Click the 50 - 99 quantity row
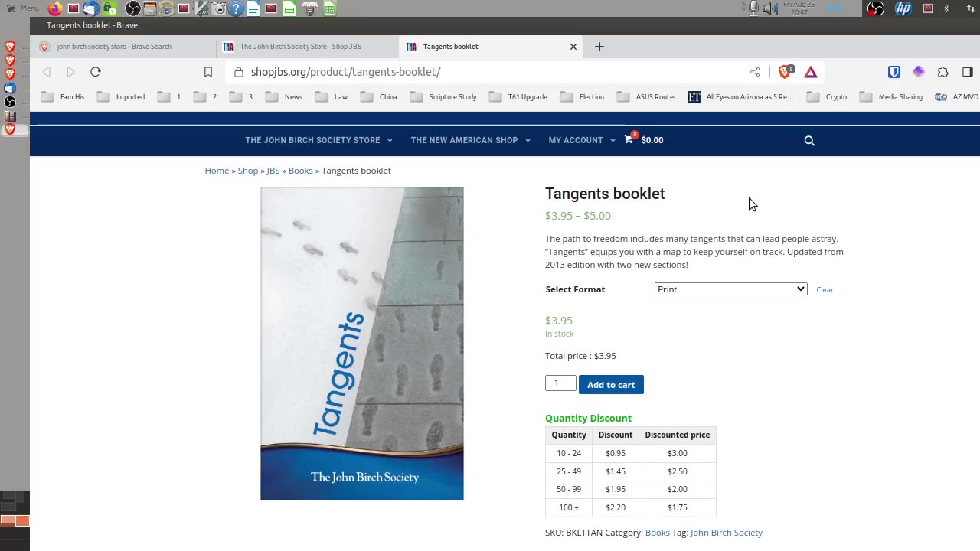 coord(630,489)
